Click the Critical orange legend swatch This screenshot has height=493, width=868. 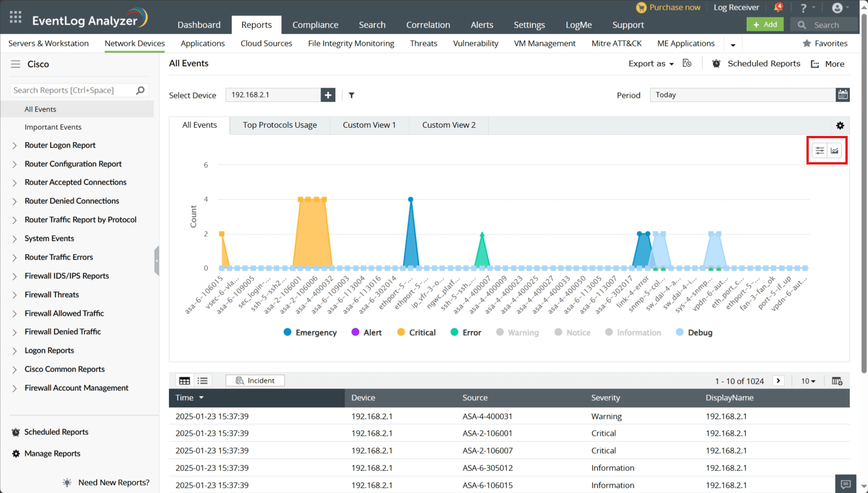click(x=401, y=332)
